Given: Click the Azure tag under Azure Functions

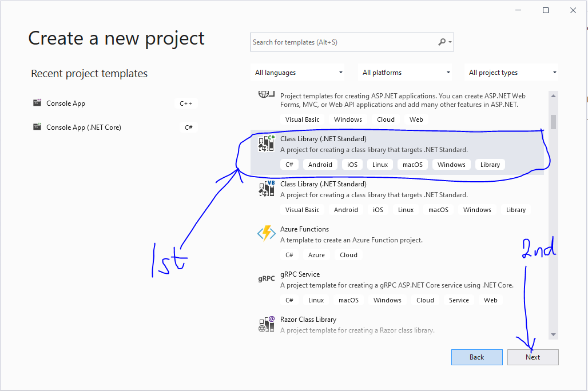Looking at the screenshot, I should pyautogui.click(x=316, y=255).
